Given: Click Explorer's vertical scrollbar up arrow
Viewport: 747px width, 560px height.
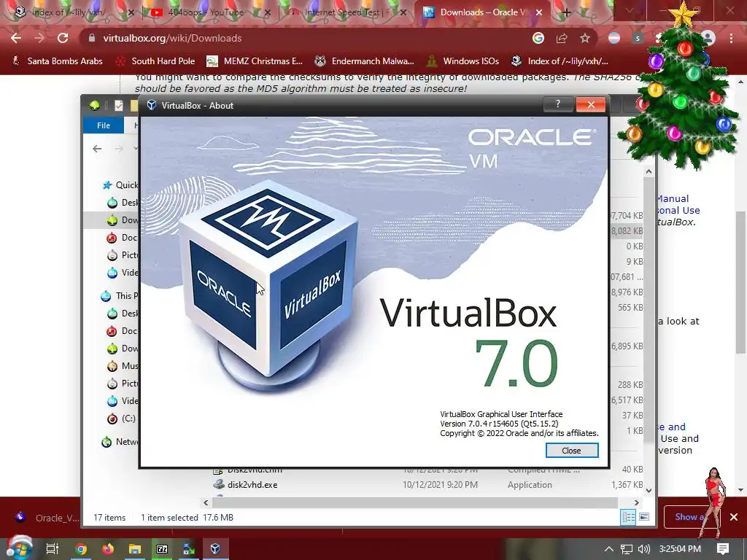Looking at the screenshot, I should tap(649, 171).
